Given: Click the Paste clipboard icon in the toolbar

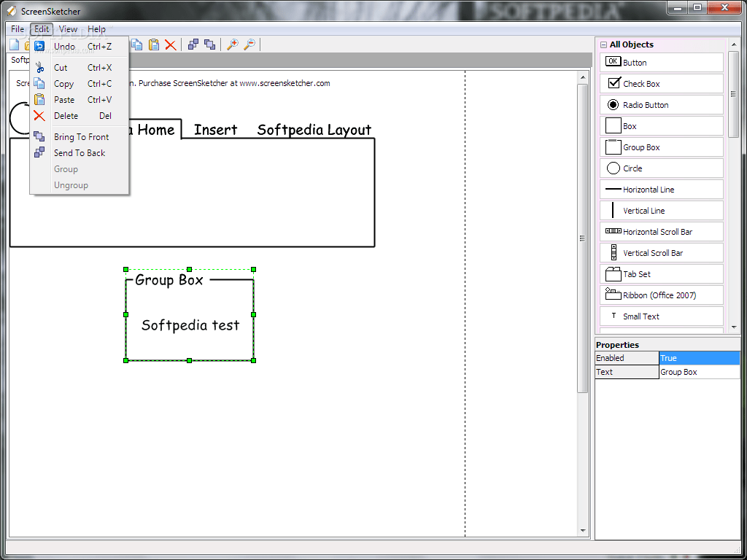Looking at the screenshot, I should pyautogui.click(x=154, y=44).
